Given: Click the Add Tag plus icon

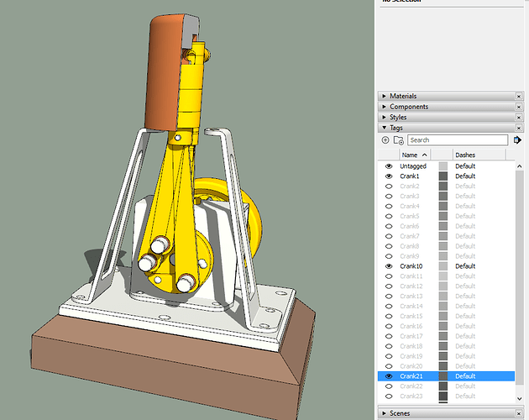Looking at the screenshot, I should tap(385, 140).
